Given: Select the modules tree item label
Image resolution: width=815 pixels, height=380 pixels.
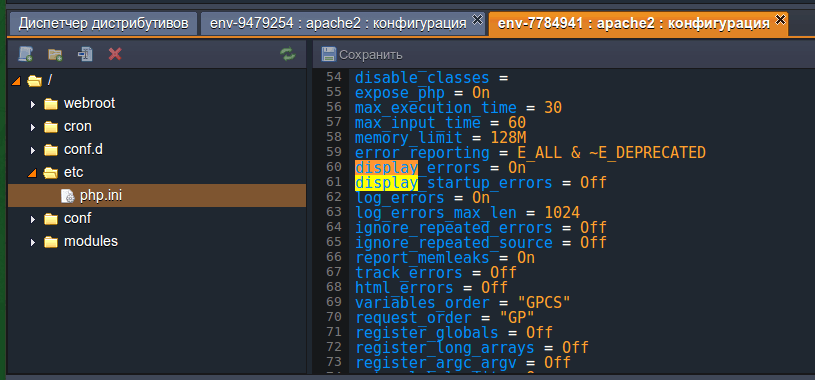Looking at the screenshot, I should 91,241.
